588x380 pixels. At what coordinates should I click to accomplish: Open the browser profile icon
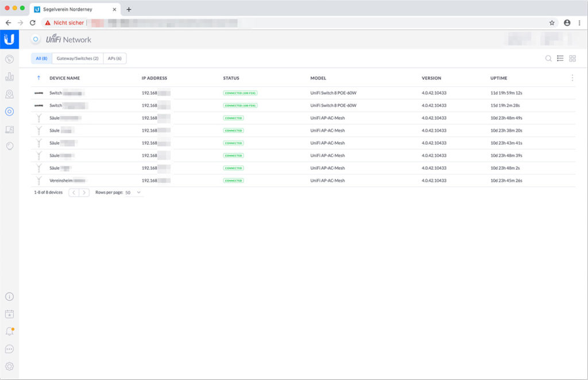click(x=567, y=23)
